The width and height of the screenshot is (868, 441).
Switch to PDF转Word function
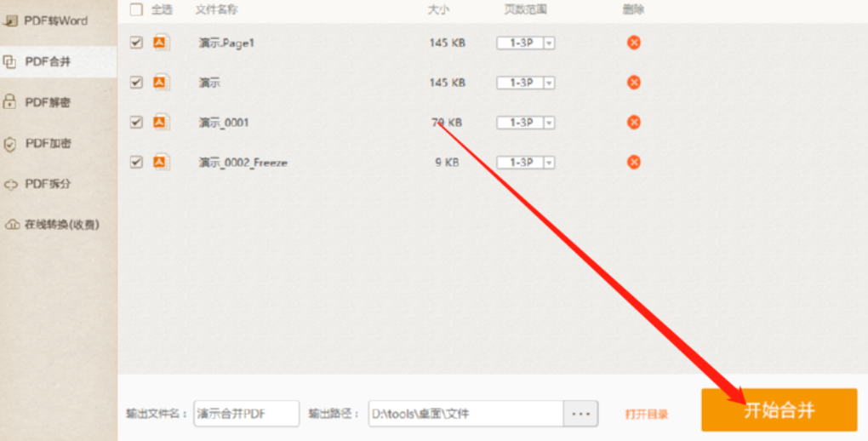[x=58, y=21]
